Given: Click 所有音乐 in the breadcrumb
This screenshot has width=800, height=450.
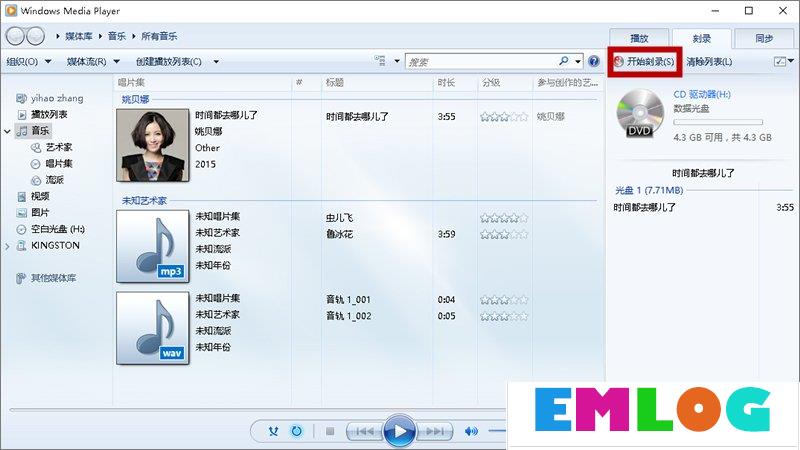Looking at the screenshot, I should [159, 36].
